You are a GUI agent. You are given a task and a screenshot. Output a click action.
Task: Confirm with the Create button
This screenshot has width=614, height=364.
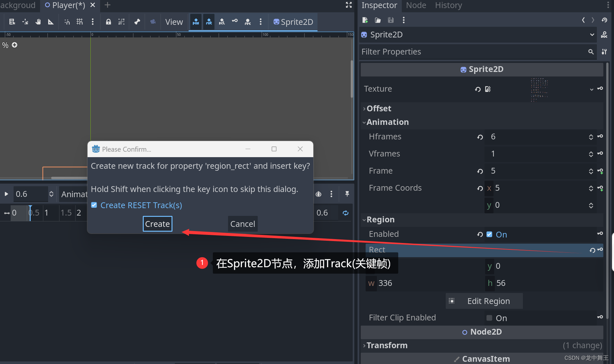point(157,224)
